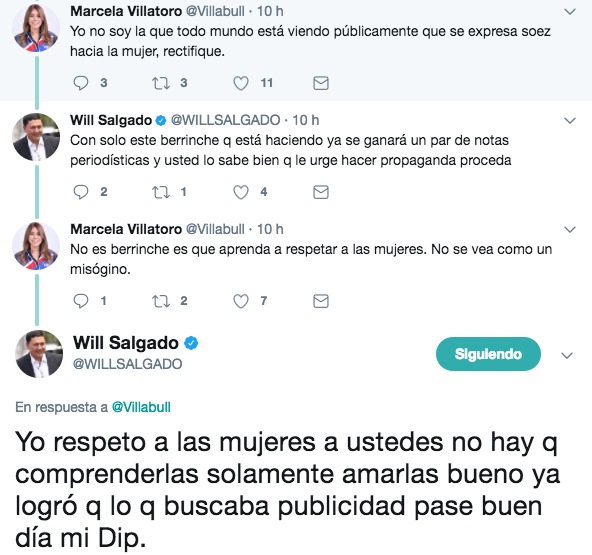Screen dimensions: 592x555
Task: Retweet Will Salgado's tweet with 1 retweet
Action: 161,192
